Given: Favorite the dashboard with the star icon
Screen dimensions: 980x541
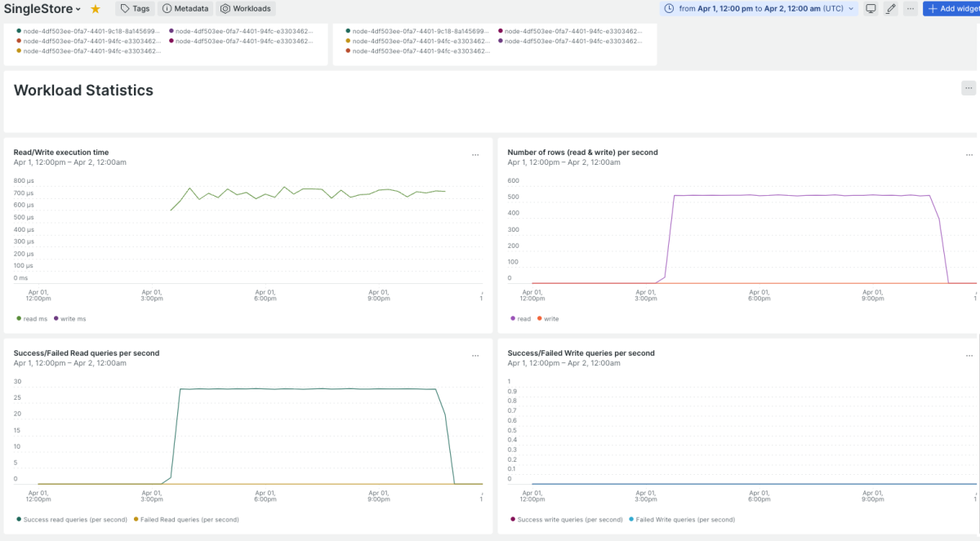Looking at the screenshot, I should 96,9.
